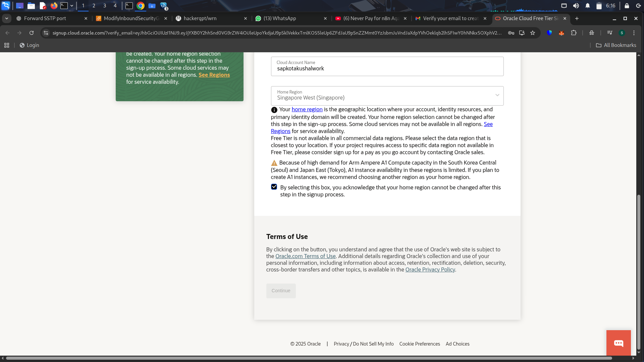Image resolution: width=644 pixels, height=362 pixels.
Task: Click the horizontal scrollbar at the bottom
Action: point(309,358)
